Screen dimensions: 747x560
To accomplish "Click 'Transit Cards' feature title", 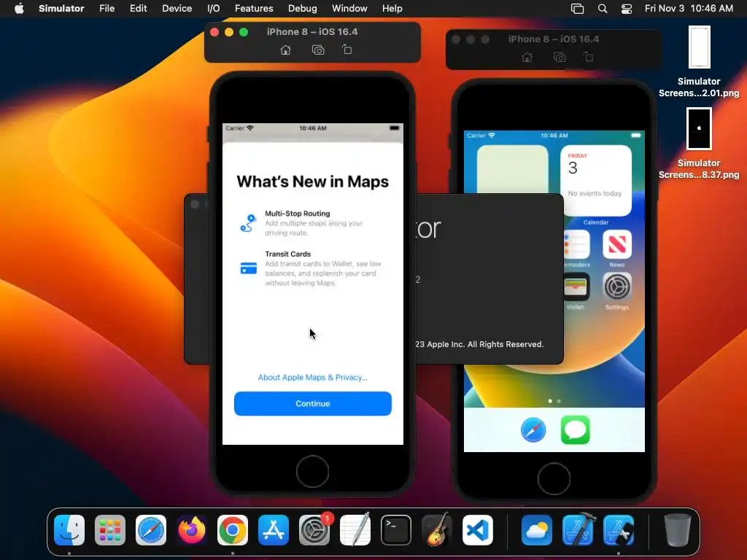I will point(287,254).
